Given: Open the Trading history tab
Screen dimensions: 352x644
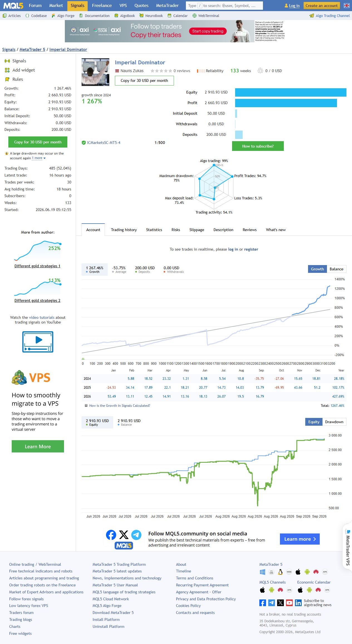Looking at the screenshot, I should [x=124, y=230].
